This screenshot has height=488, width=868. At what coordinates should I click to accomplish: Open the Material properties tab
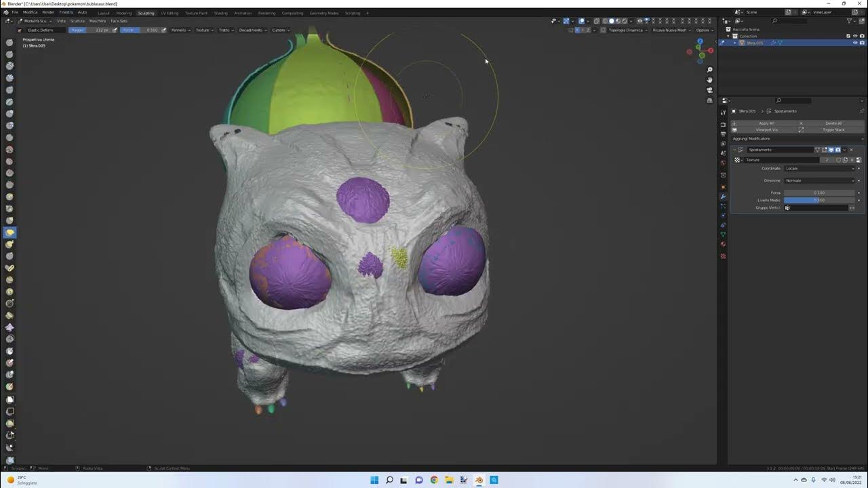pyautogui.click(x=724, y=244)
